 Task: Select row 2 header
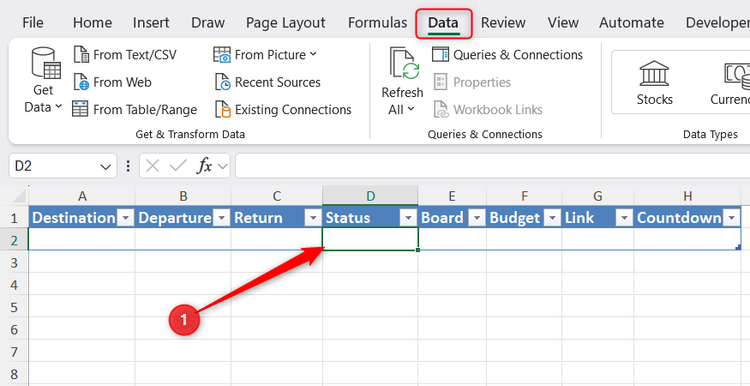(x=14, y=239)
